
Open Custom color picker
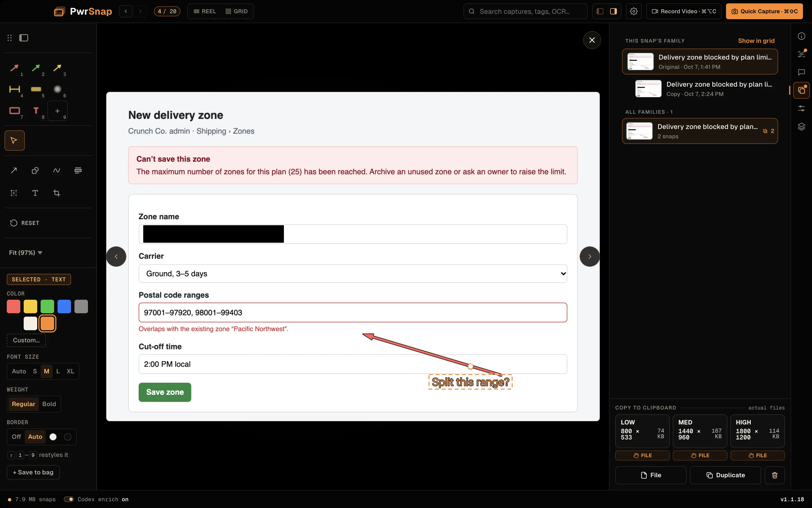[26, 340]
